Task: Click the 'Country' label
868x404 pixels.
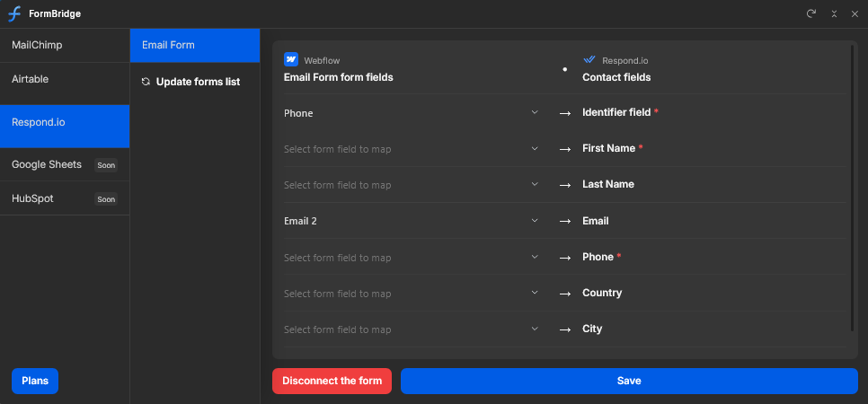Action: pos(602,293)
